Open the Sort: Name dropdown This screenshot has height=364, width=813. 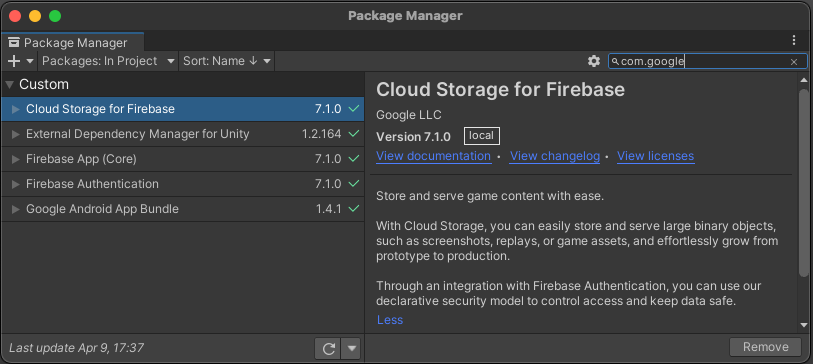click(x=227, y=61)
